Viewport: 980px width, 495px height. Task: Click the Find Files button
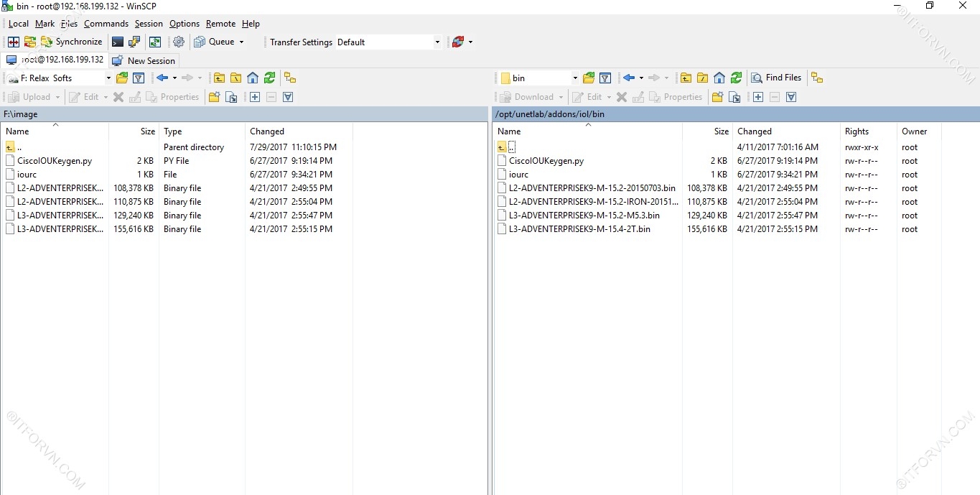coord(776,78)
